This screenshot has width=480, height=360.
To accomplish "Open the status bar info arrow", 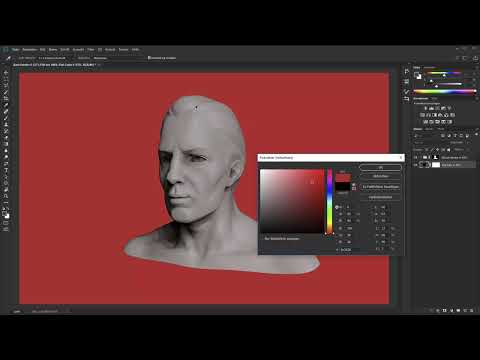I will click(x=68, y=311).
